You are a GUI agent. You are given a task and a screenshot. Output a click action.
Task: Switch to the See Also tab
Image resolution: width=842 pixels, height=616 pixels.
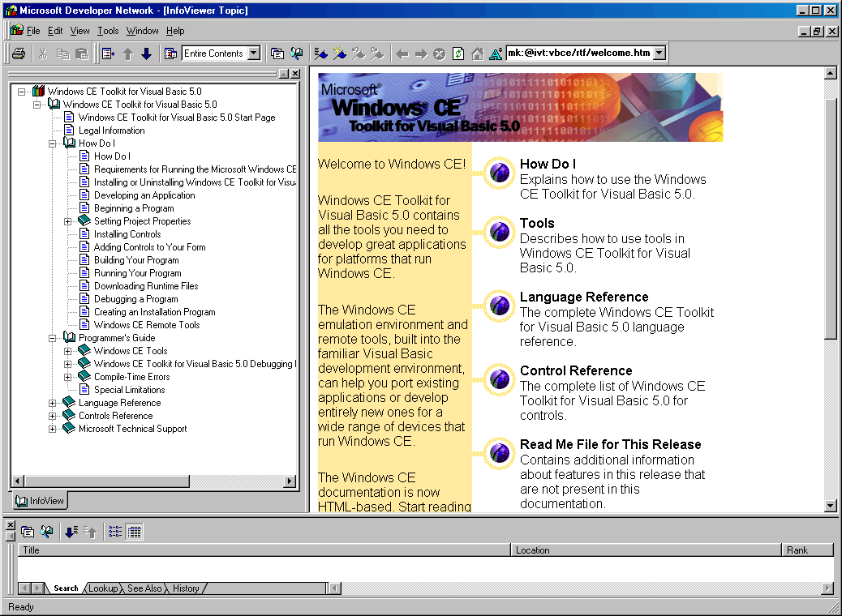(x=144, y=588)
